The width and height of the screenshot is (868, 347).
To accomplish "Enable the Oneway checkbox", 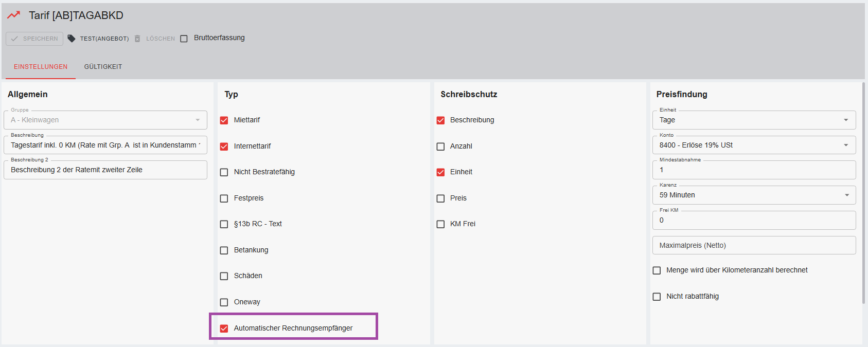I will pos(224,302).
